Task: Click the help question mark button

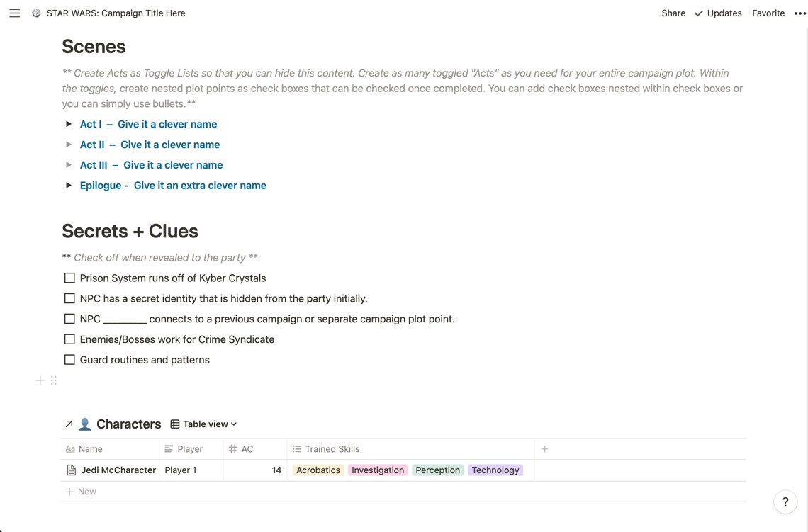Action: [x=785, y=502]
